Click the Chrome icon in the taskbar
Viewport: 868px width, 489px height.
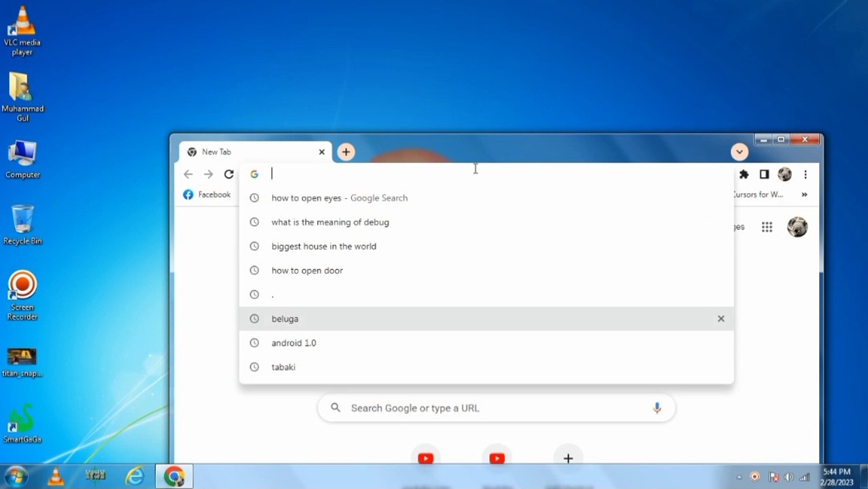tap(175, 476)
